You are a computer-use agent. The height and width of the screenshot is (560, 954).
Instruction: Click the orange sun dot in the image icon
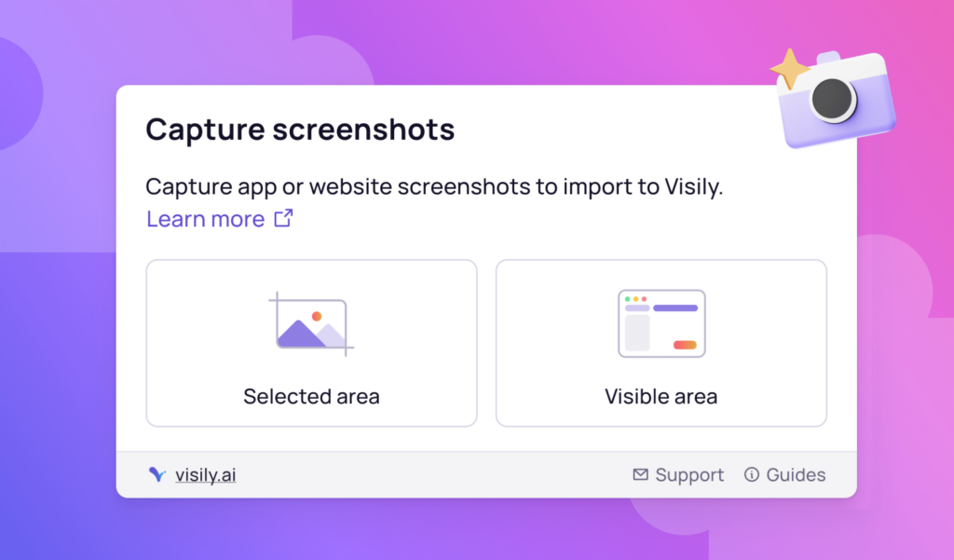point(317,316)
